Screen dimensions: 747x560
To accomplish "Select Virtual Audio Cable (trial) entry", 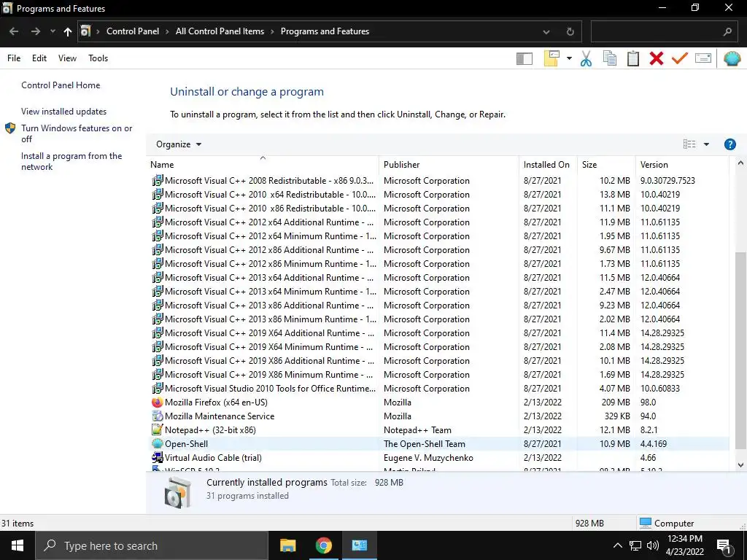I will 438,458.
